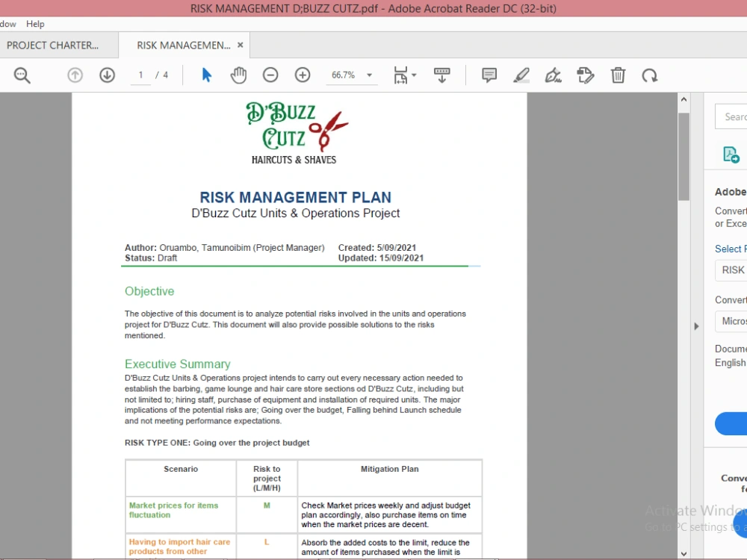Open the Find text magnifier tool
This screenshot has height=560, width=747.
click(x=22, y=75)
